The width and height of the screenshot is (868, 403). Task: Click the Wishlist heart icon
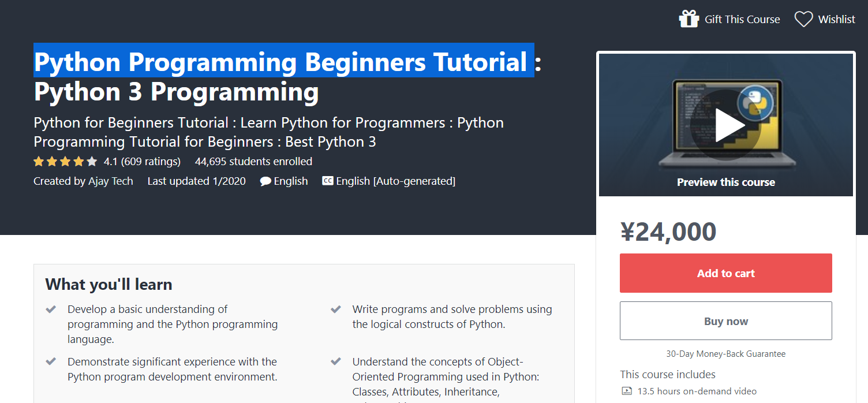803,19
